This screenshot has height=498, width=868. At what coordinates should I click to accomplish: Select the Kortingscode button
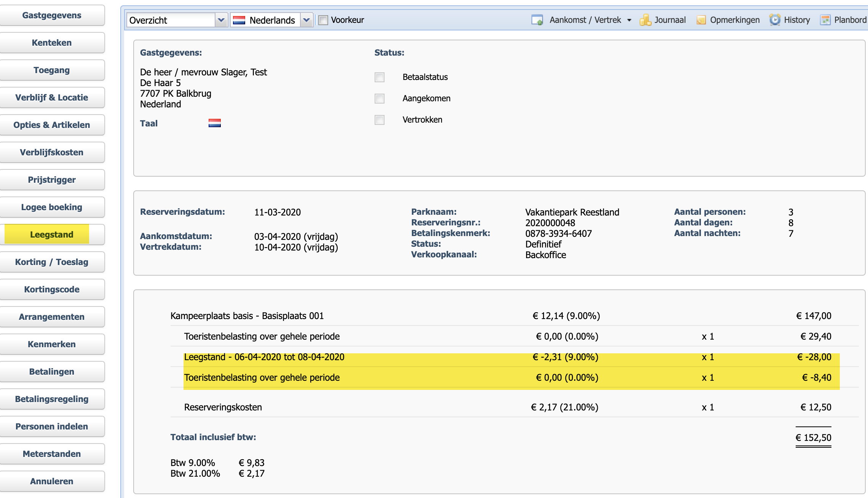[52, 289]
